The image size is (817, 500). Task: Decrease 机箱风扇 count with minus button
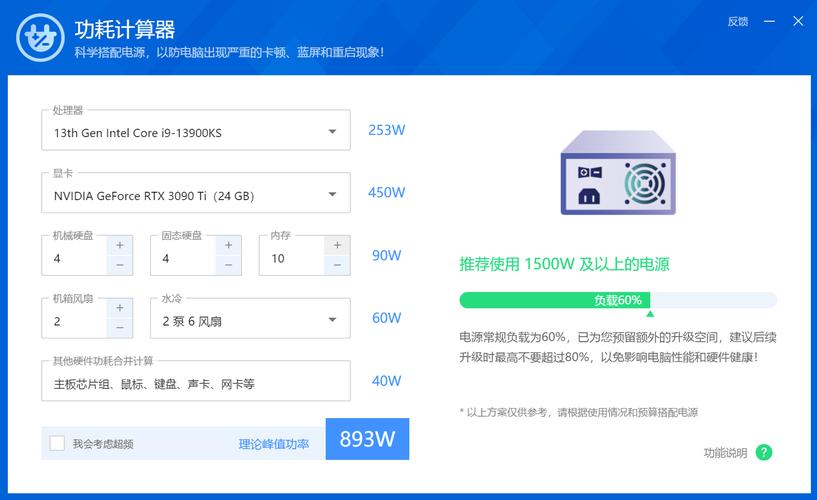[x=120, y=328]
